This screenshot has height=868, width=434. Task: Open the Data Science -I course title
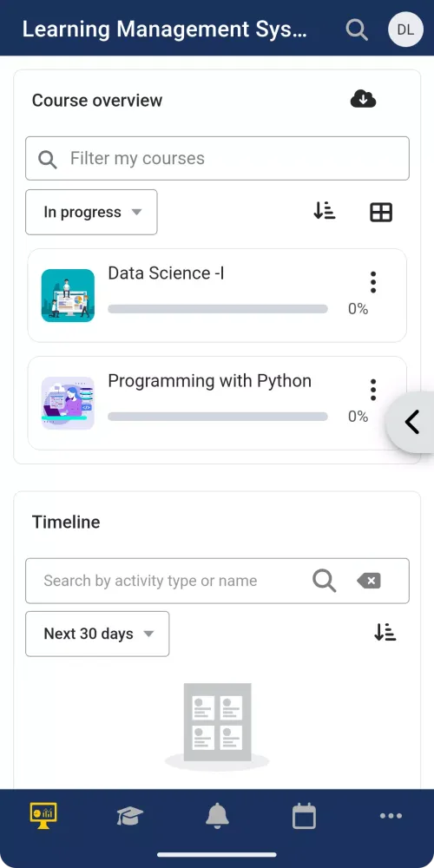click(166, 273)
